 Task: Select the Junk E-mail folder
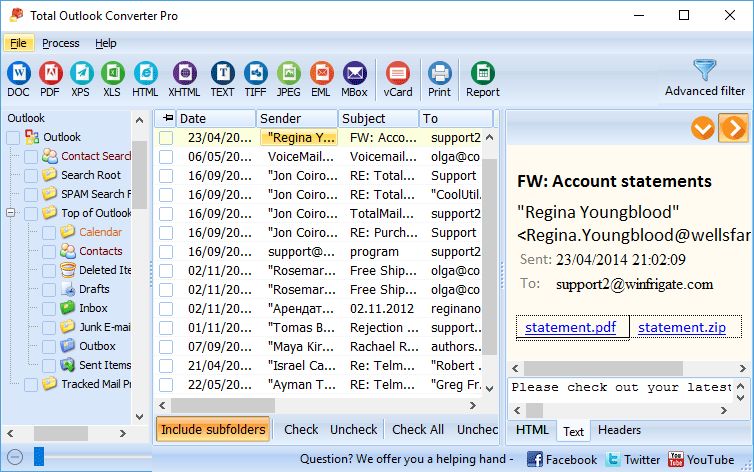click(x=105, y=327)
